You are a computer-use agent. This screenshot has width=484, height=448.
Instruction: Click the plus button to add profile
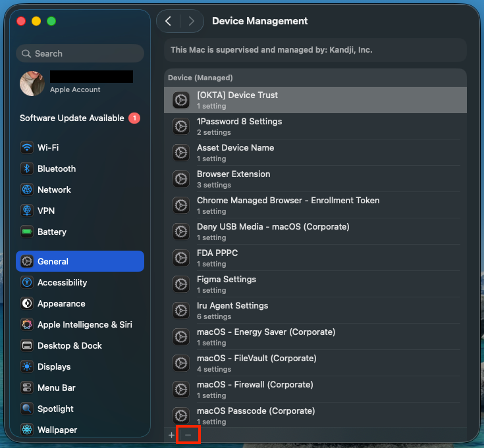(x=172, y=435)
